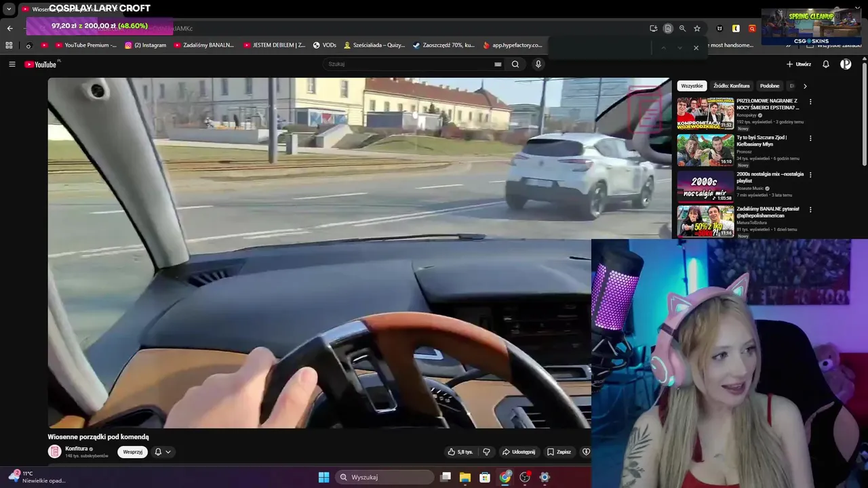The height and width of the screenshot is (488, 868).
Task: Click the video title Wiosenne porządki pod komendą
Action: pos(98,437)
